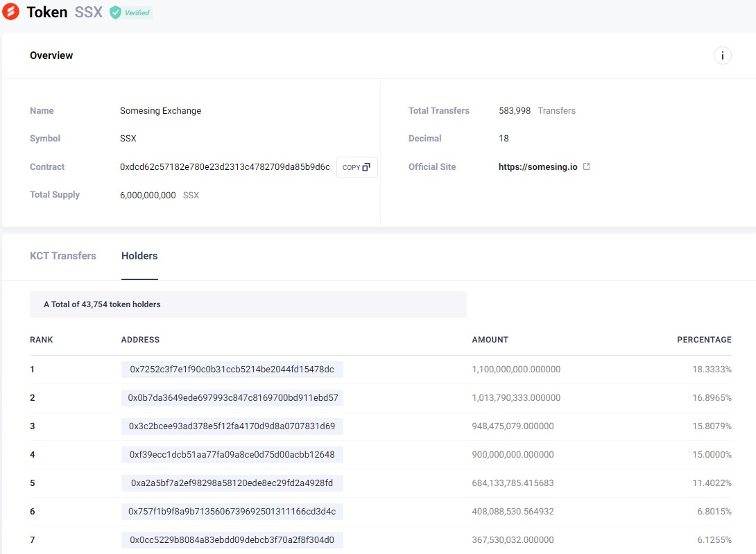
Task: Open rank 2 holder address 0x0b7da364…
Action: click(x=232, y=398)
